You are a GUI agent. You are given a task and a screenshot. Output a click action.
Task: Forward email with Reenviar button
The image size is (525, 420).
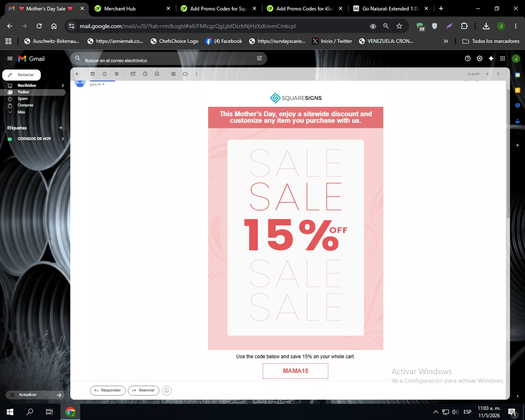(x=143, y=391)
